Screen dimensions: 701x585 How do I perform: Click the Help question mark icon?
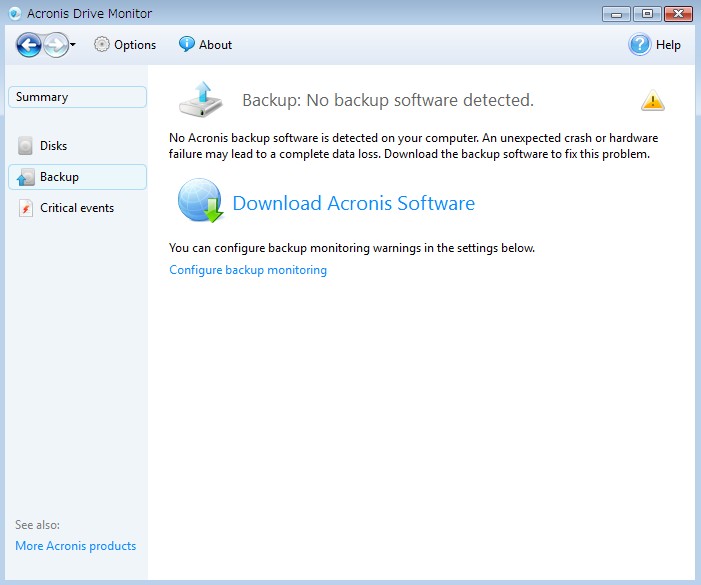pos(640,45)
